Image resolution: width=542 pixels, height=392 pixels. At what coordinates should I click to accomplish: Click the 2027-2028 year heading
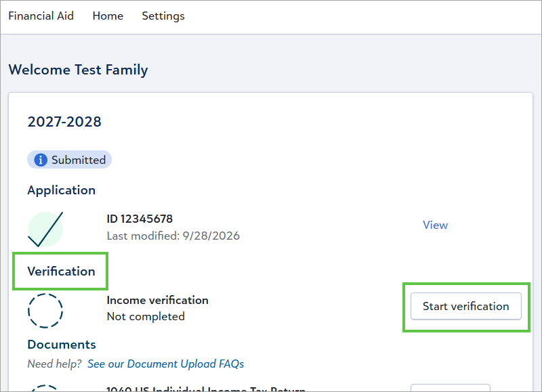click(x=64, y=122)
